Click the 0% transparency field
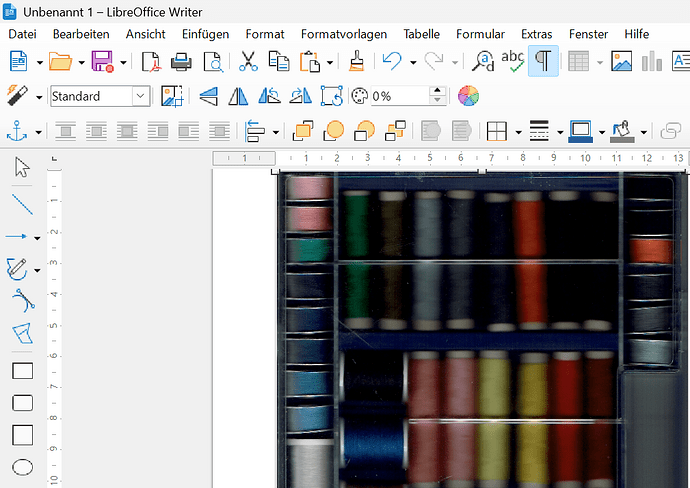 (x=400, y=96)
